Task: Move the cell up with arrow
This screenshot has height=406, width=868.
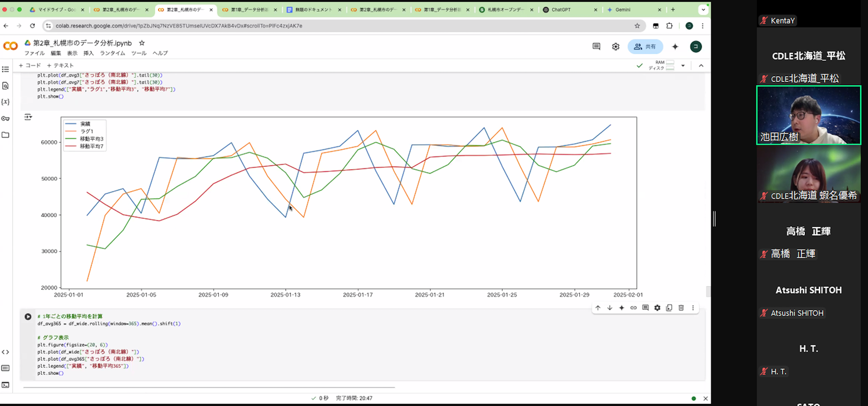Action: (x=598, y=308)
